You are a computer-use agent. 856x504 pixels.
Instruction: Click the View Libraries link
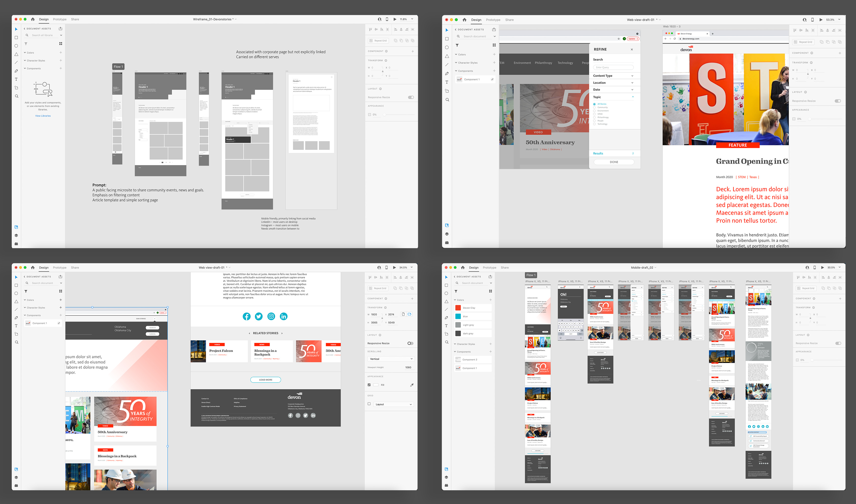click(43, 116)
